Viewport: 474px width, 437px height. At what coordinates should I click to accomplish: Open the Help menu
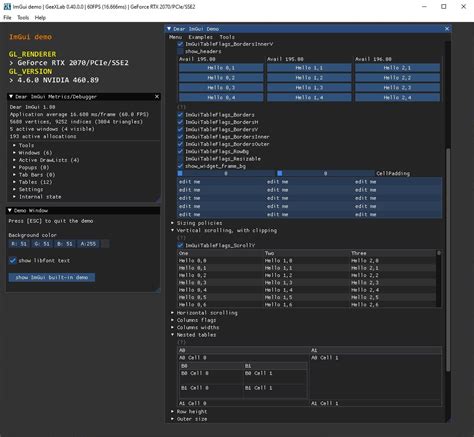(x=40, y=18)
